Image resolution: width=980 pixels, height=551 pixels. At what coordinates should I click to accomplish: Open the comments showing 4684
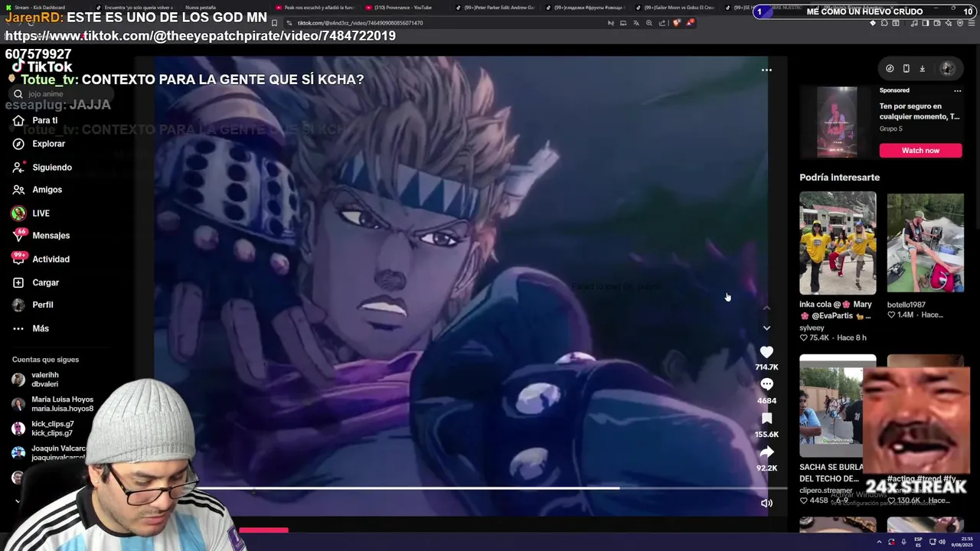766,385
